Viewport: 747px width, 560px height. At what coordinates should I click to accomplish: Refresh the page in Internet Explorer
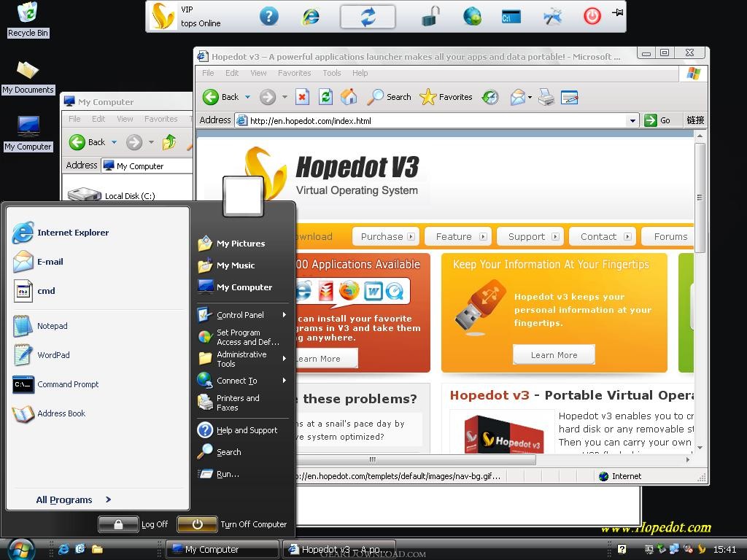(x=325, y=97)
